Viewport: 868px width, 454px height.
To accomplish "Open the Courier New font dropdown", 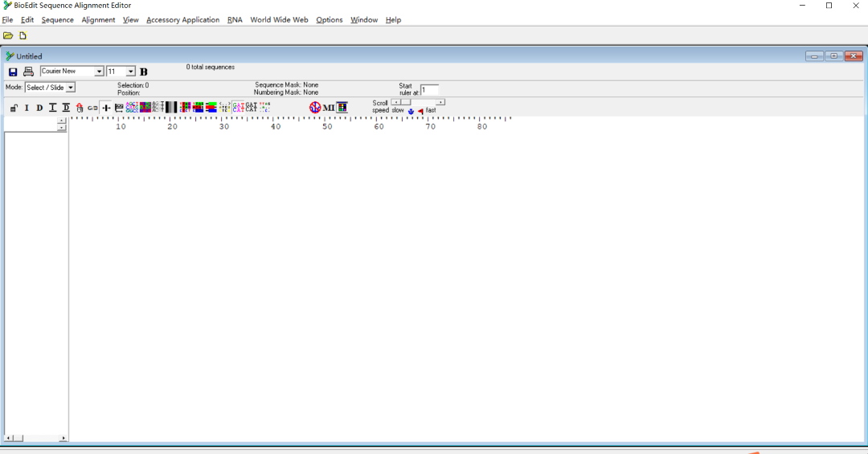I will [99, 72].
